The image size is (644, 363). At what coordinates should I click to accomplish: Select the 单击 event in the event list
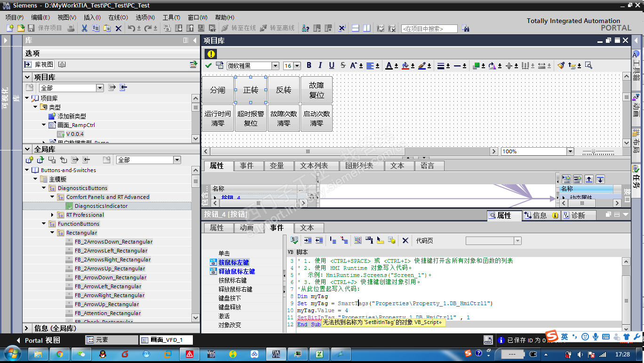tap(224, 253)
